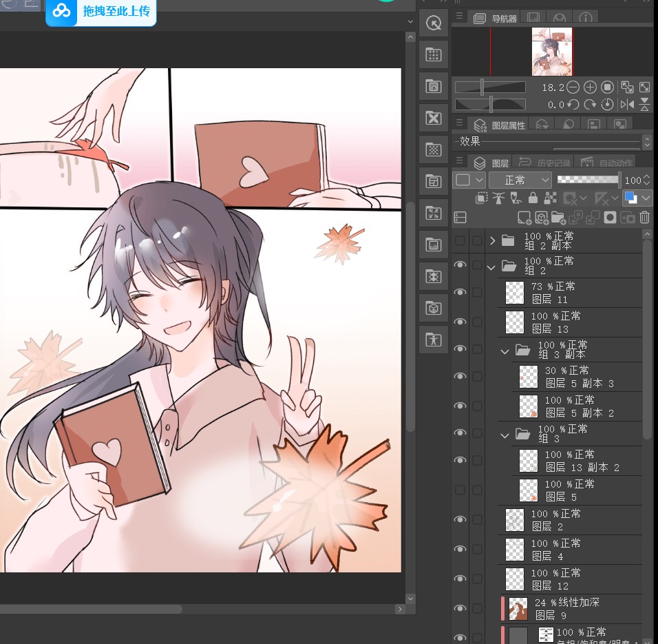
Task: Toggle visibility of 组 2 副本 folder
Action: pos(460,240)
